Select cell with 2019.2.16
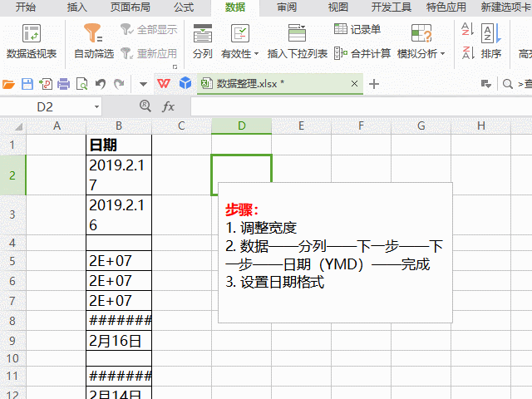Viewport: 532px width, 399px height. point(119,214)
